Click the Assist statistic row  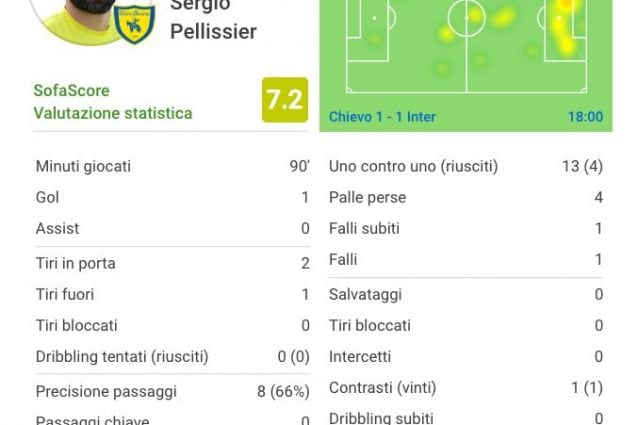point(173,228)
